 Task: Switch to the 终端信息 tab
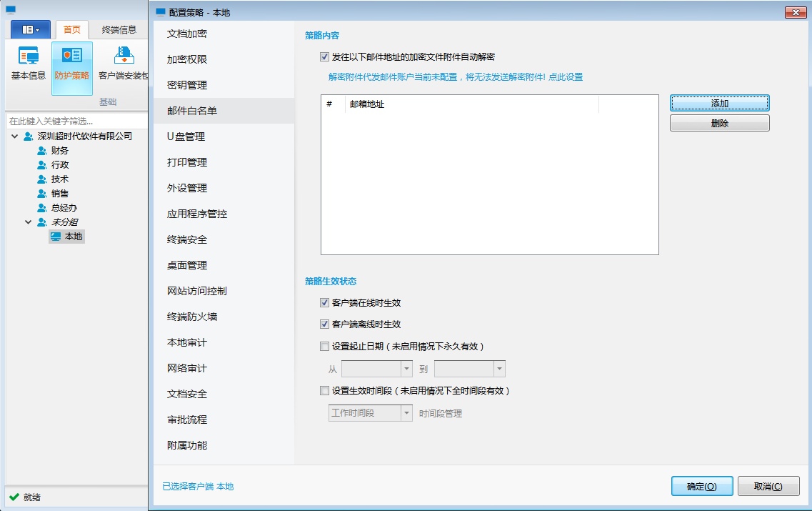point(119,30)
